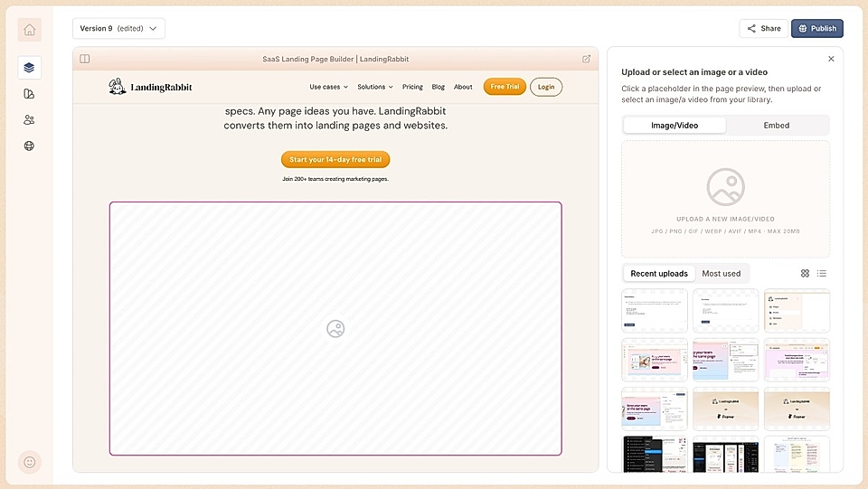This screenshot has width=868, height=489.
Task: Pick middle Framer thumbnail in third row
Action: point(726,409)
